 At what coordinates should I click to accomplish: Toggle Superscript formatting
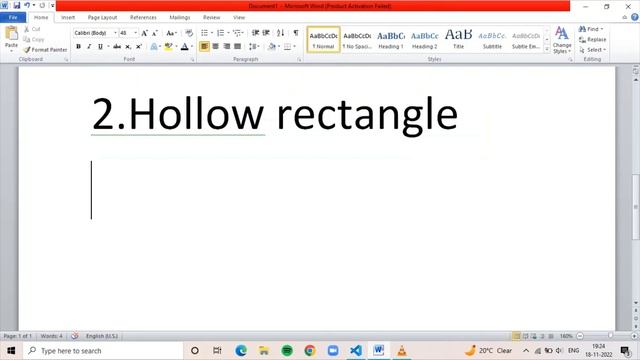139,47
